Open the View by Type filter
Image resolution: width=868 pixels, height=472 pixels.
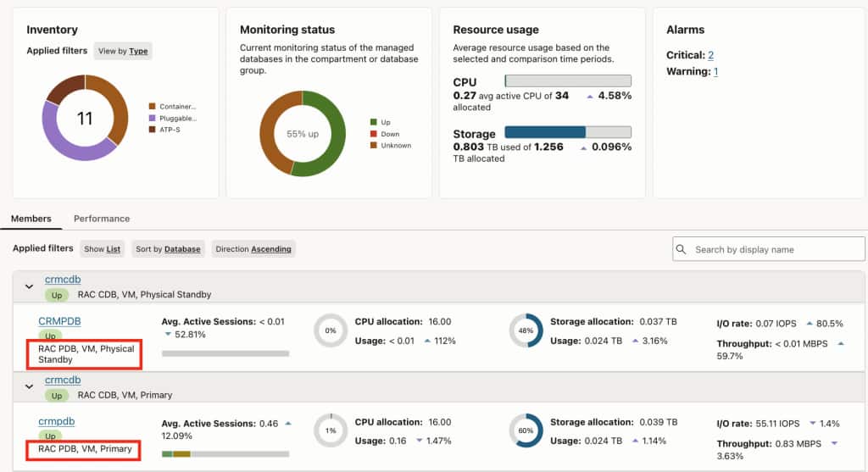coord(123,51)
